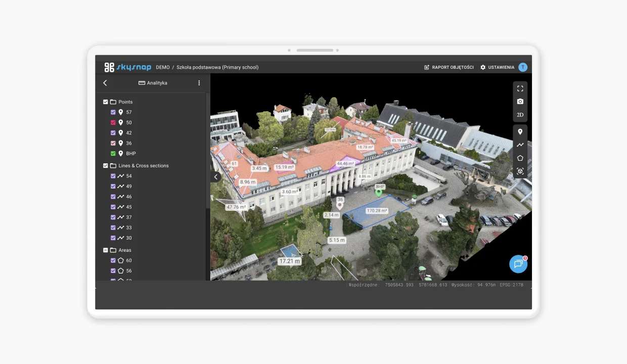Click the Skysnap logo
Screen dimensions: 627x364
click(x=127, y=67)
